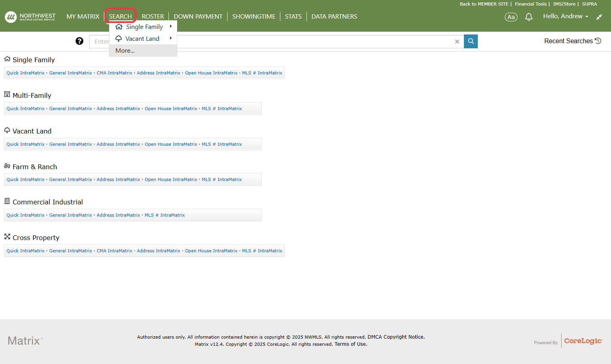Open Cross Property Open House IntraMatrix
The image size is (611, 364).
(211, 251)
